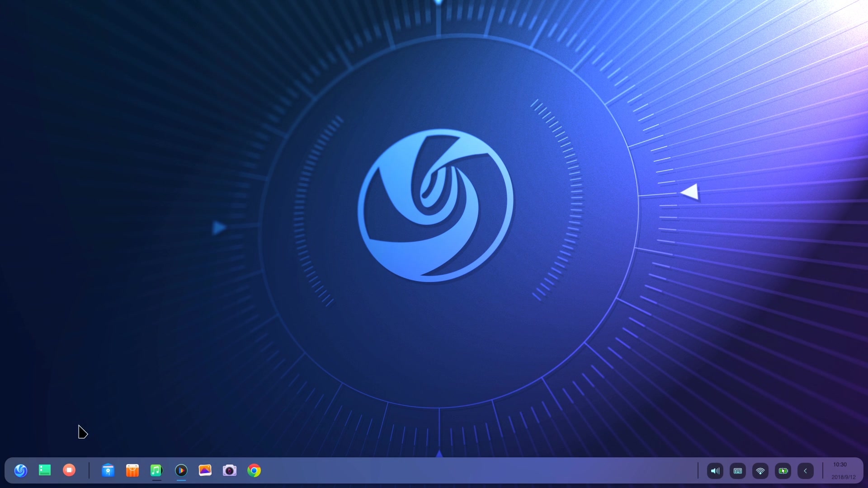Turn off Wi-Fi from the system tray
This screenshot has width=868, height=488.
click(761, 471)
